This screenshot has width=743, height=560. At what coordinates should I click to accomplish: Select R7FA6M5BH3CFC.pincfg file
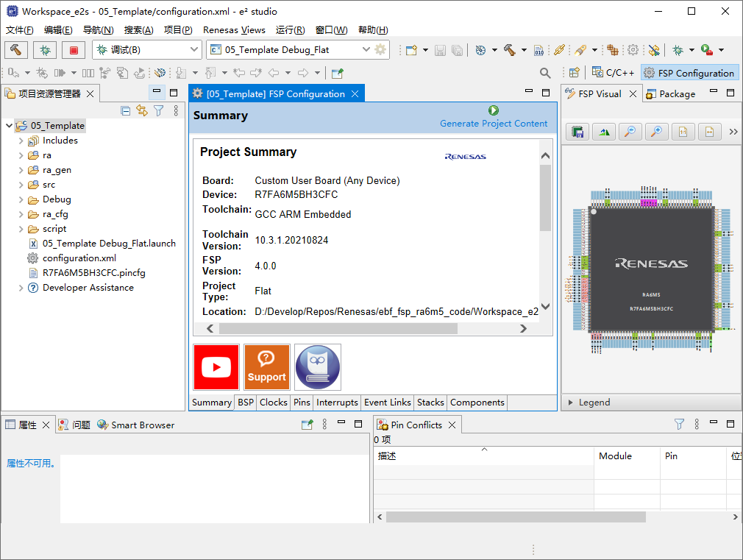[x=93, y=273]
